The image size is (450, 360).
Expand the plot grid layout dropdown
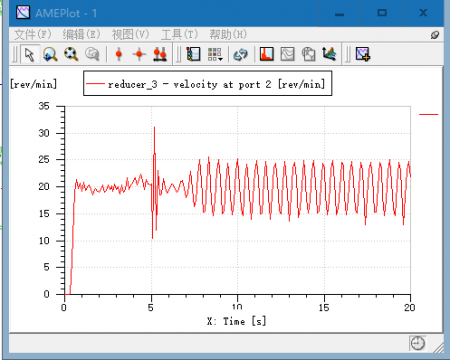pos(215,54)
